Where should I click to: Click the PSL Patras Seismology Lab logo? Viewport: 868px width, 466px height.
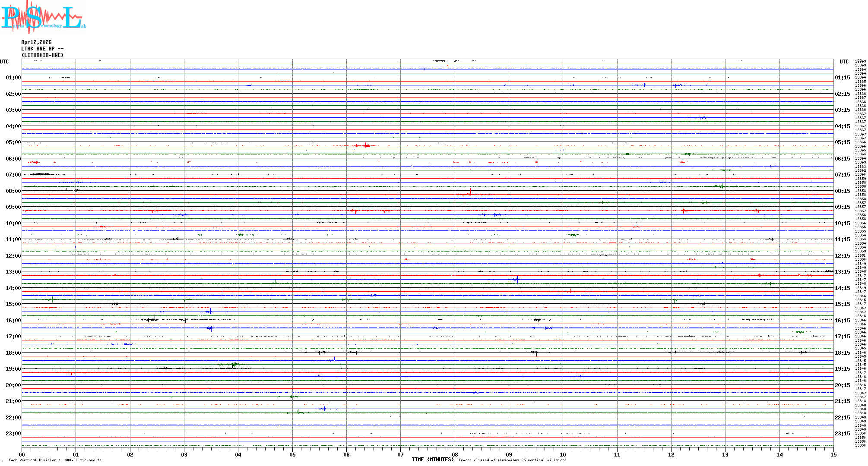point(43,16)
